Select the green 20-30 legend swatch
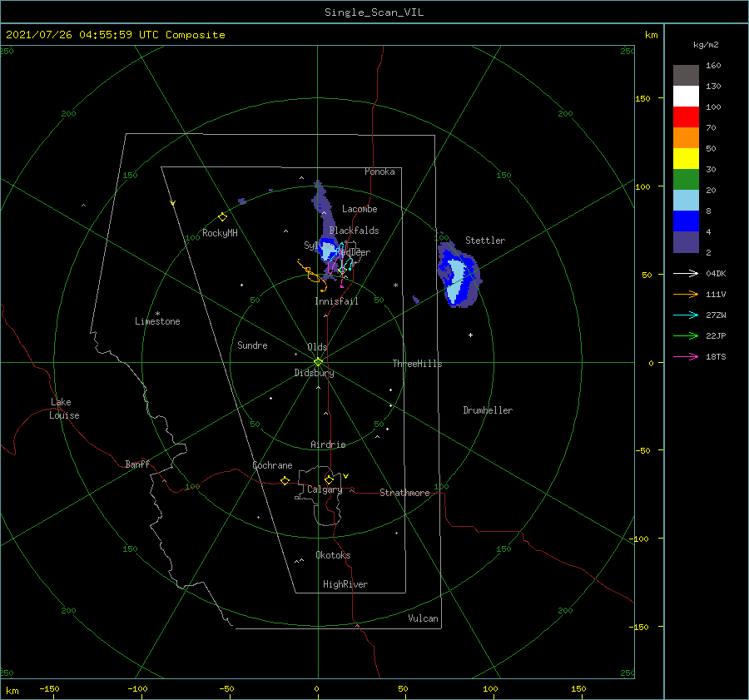This screenshot has height=700, width=749. 686,180
